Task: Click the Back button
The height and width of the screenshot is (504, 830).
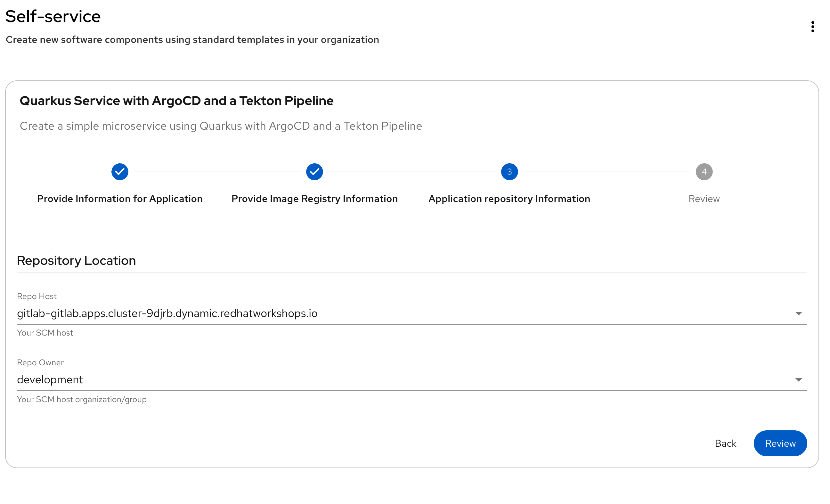Action: pyautogui.click(x=725, y=443)
